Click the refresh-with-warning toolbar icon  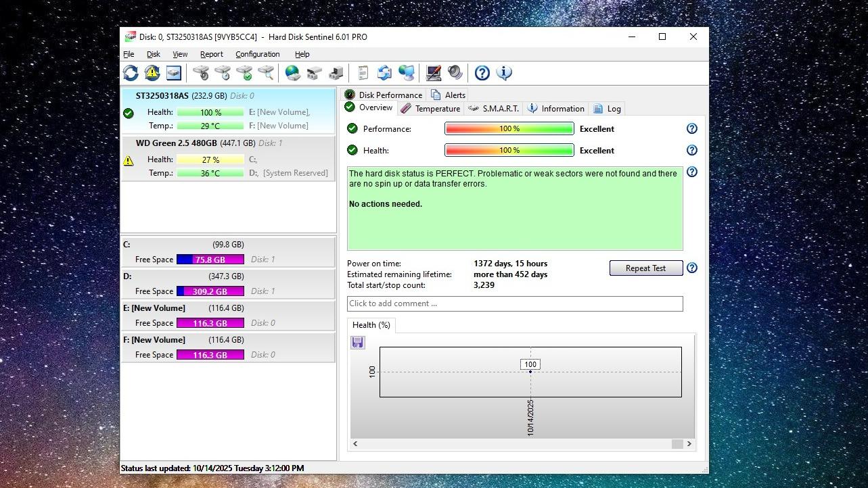[152, 73]
